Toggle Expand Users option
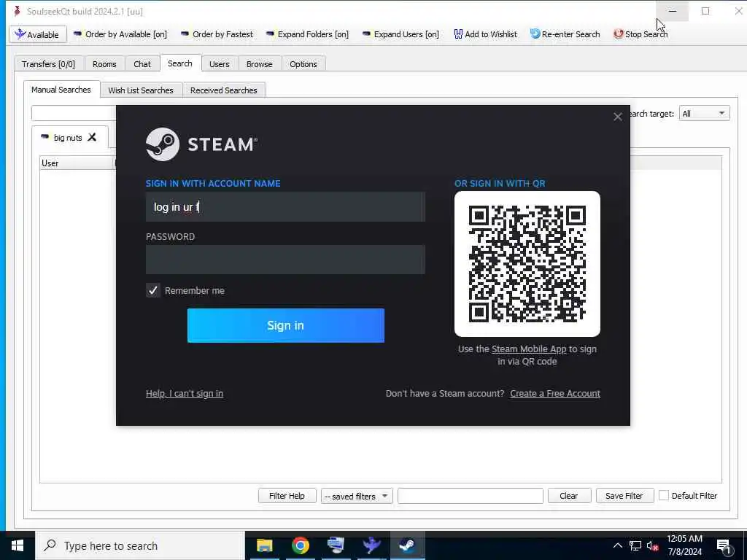 click(400, 34)
